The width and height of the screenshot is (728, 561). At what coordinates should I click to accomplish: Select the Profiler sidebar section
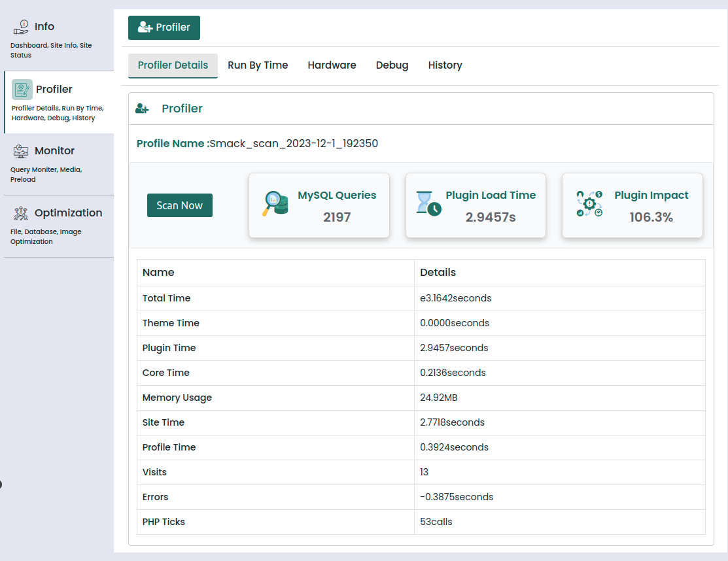59,102
